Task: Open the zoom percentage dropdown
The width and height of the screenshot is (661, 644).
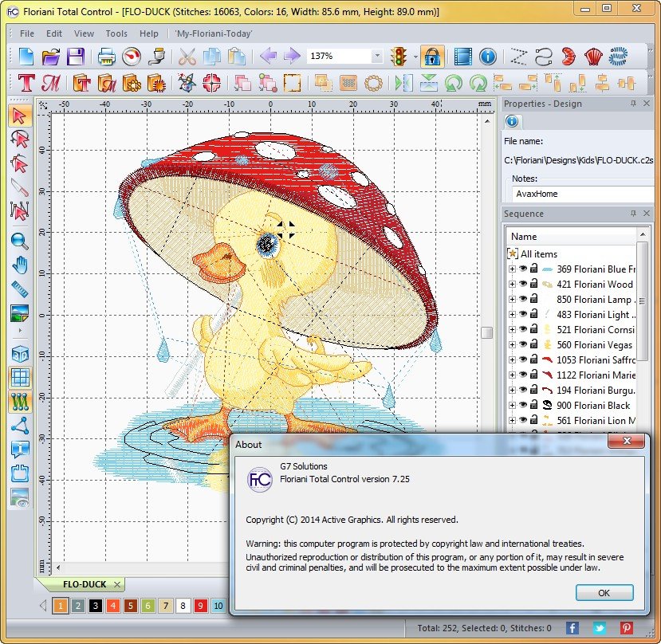Action: click(377, 56)
